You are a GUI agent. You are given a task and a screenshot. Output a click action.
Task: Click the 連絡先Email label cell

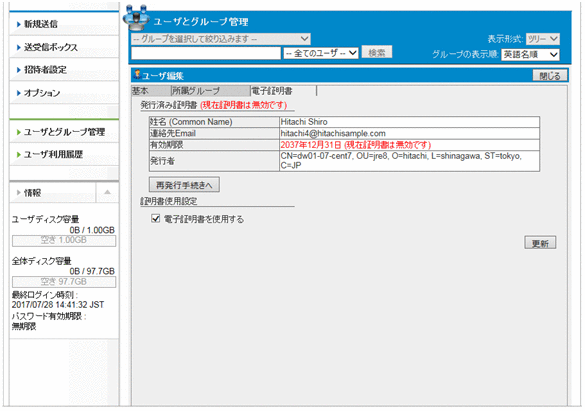[x=214, y=134]
